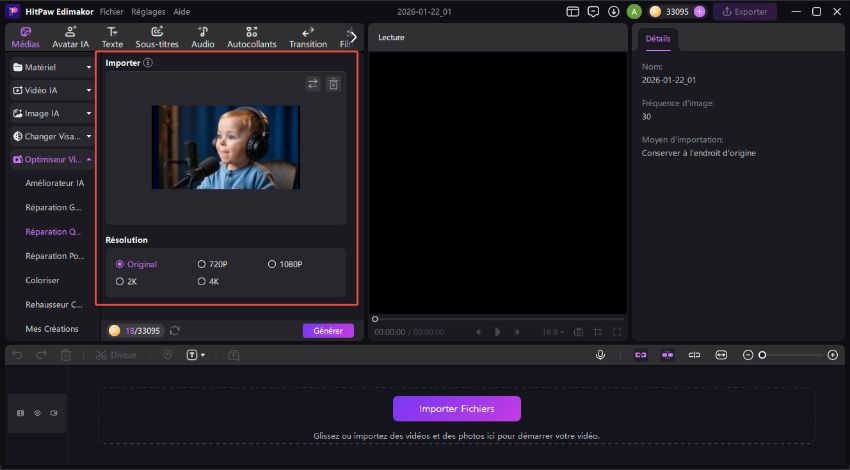850x470 pixels.
Task: Collapse the Optimiseur Vi... section
Action: [52, 159]
